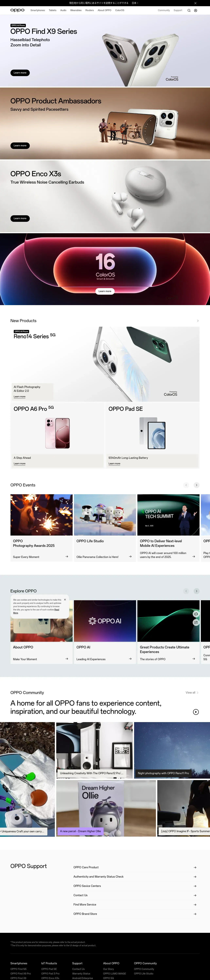
Task: Click arrow on OPPO AI TECH SUMMIT card
Action: click(194, 557)
